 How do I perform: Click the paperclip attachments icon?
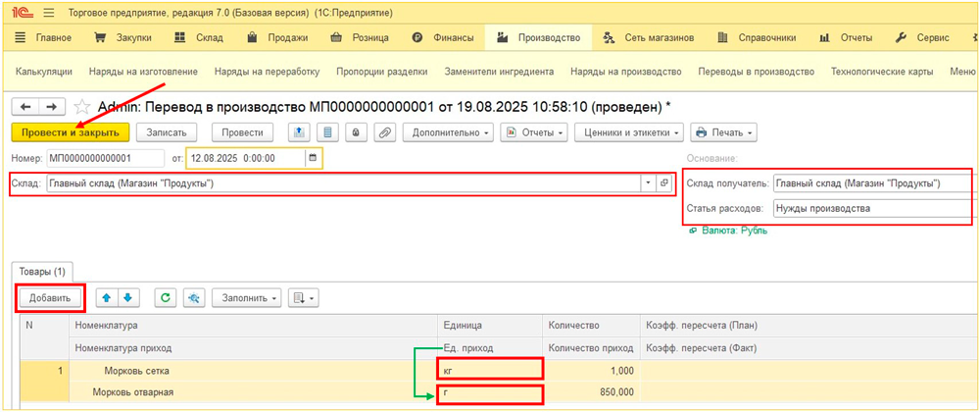pyautogui.click(x=385, y=132)
